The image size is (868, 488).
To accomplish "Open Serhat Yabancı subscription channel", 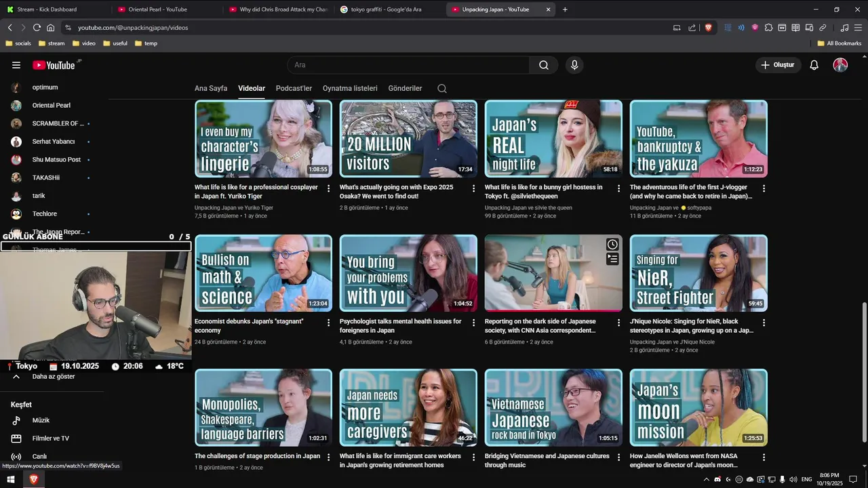I will [54, 142].
